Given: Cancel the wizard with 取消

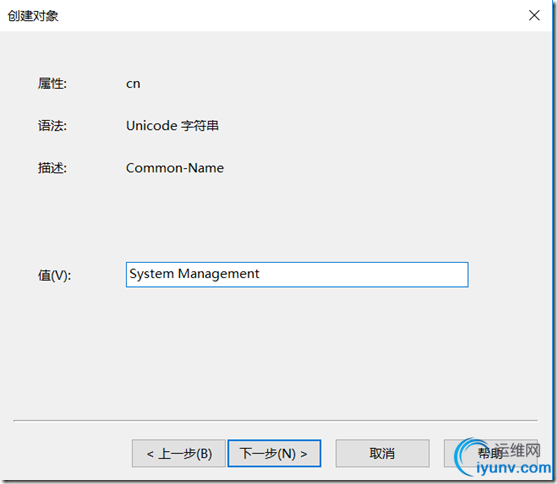Looking at the screenshot, I should point(382,453).
